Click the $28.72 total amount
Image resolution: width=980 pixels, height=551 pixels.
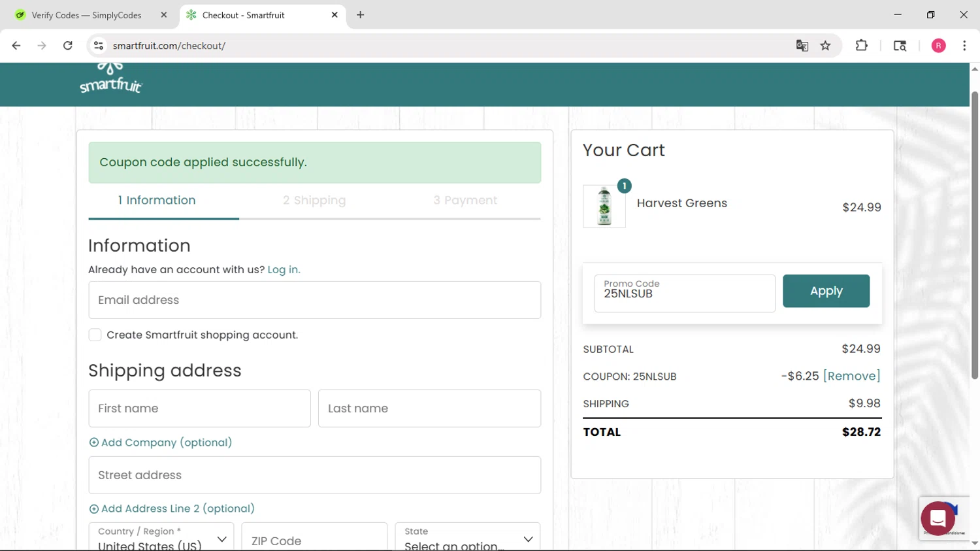(x=861, y=432)
